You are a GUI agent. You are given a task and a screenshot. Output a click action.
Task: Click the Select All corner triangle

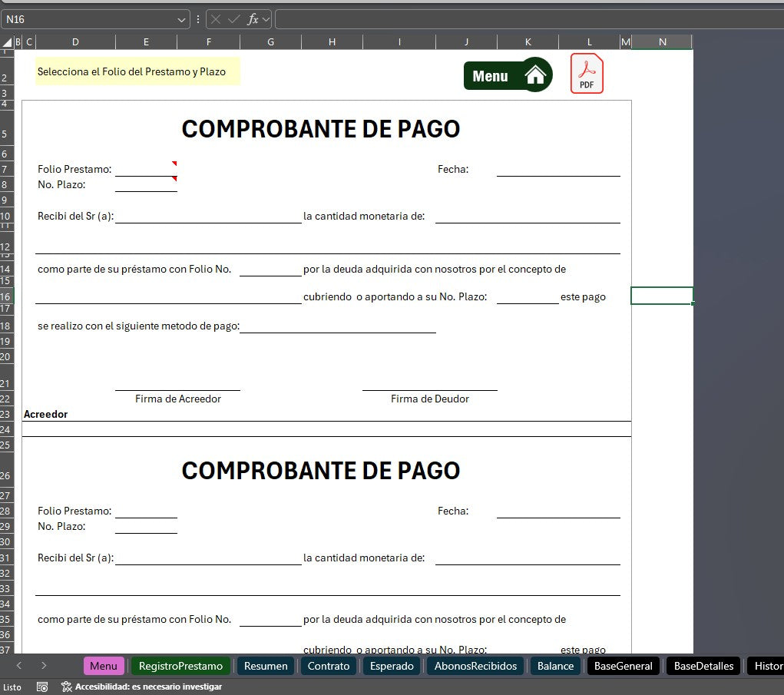[x=7, y=42]
